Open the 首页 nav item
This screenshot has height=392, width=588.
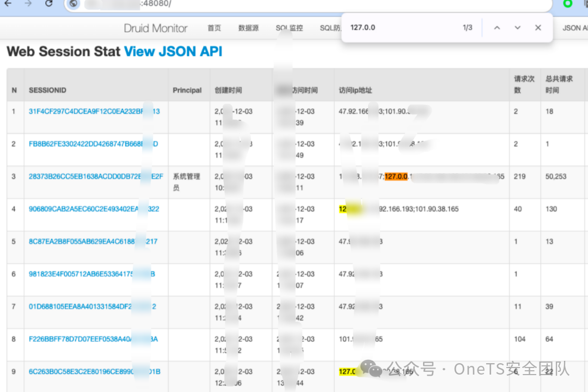click(214, 28)
